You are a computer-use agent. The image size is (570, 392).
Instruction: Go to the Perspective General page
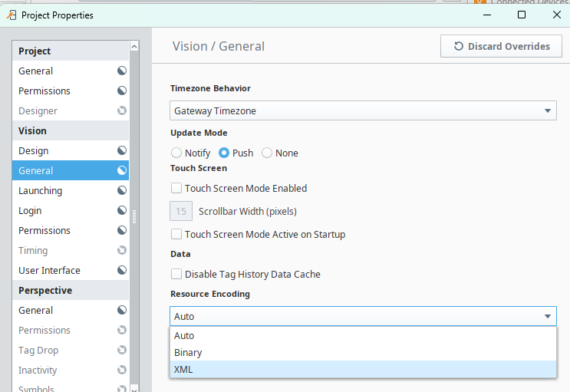tap(36, 310)
